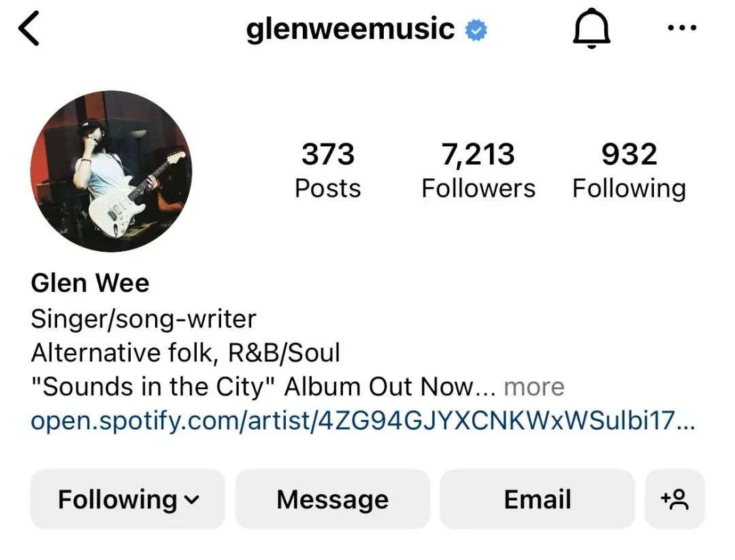735x560 pixels.
Task: Open the profile picture of guitarist
Action: point(111,171)
